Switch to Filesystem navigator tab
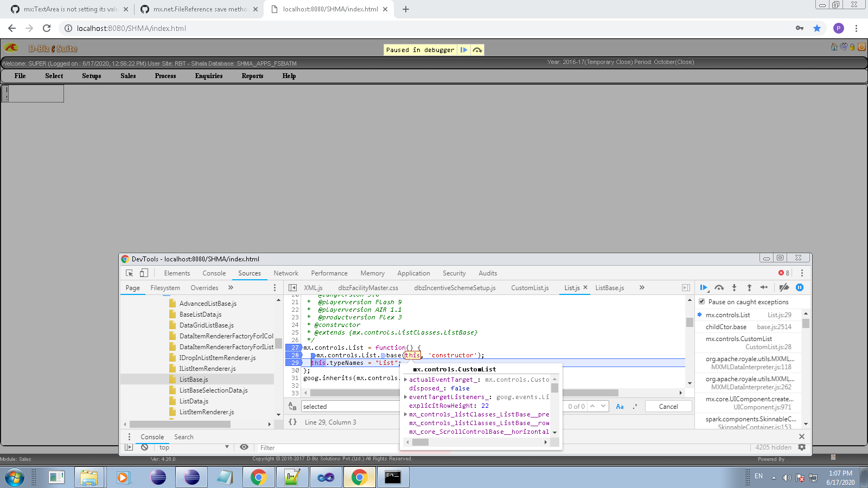868x488 pixels. pyautogui.click(x=165, y=288)
